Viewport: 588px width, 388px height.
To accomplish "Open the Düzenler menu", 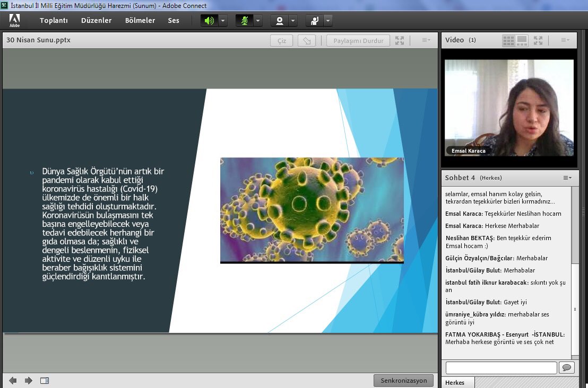I will coord(97,21).
